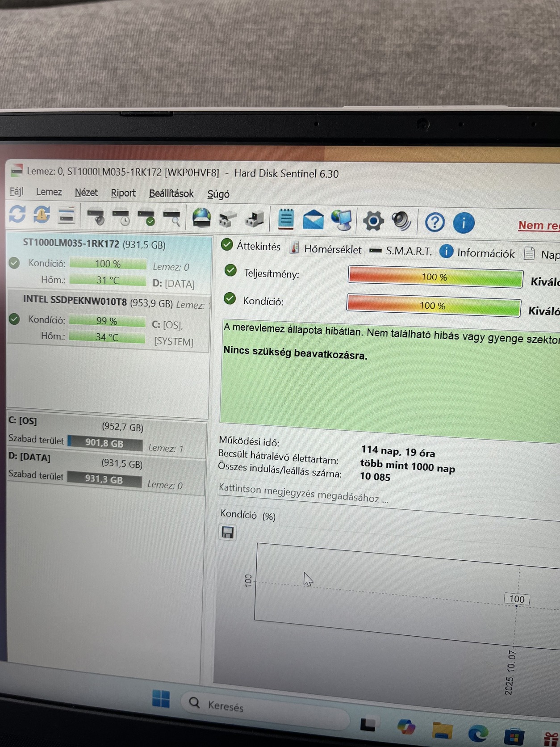Switch to the Információk tab
This screenshot has width=560, height=747.
(477, 253)
